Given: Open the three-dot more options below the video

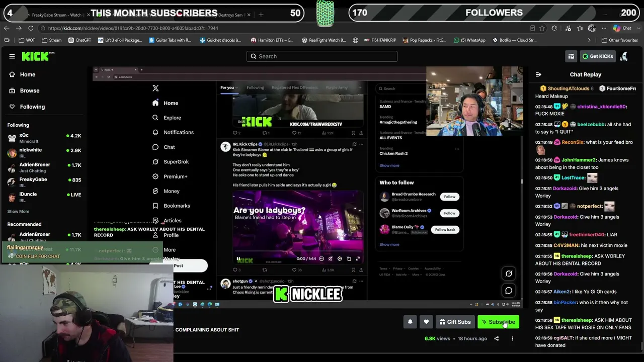Looking at the screenshot, I should pos(512,338).
